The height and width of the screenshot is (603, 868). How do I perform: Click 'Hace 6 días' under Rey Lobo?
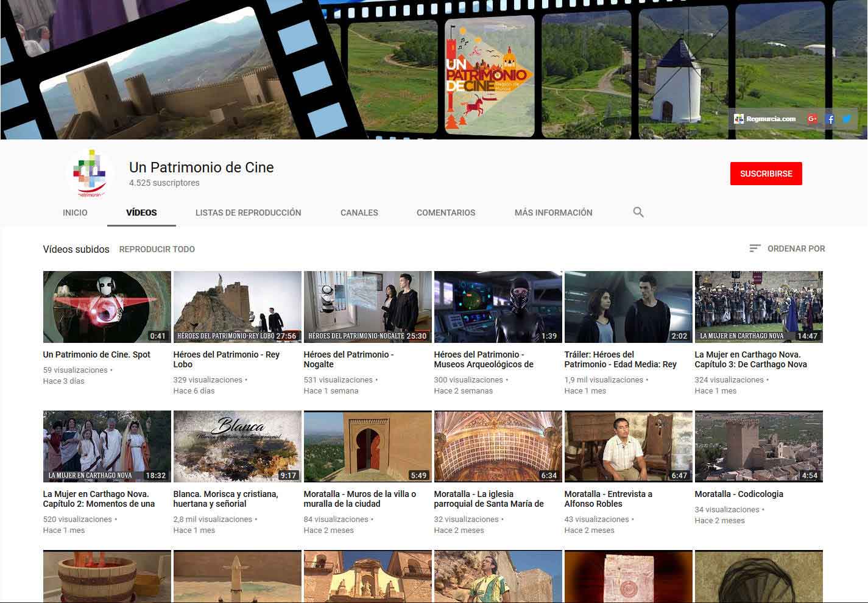point(194,391)
